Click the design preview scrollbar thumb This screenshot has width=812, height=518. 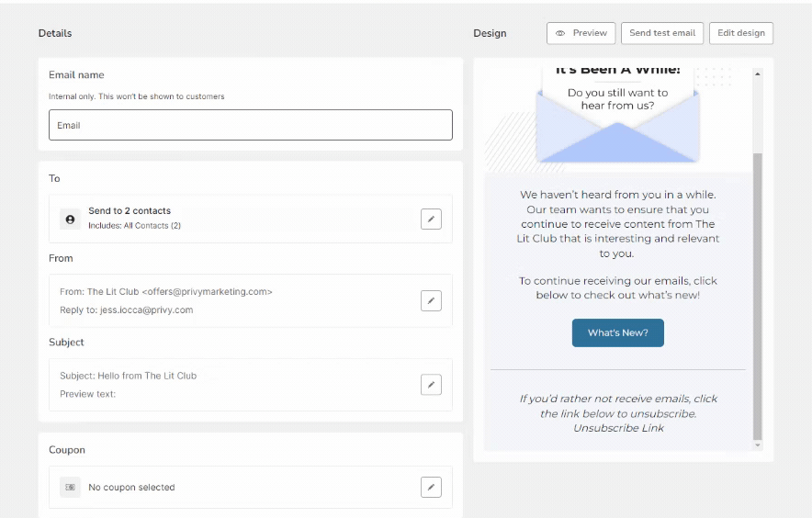pos(758,297)
